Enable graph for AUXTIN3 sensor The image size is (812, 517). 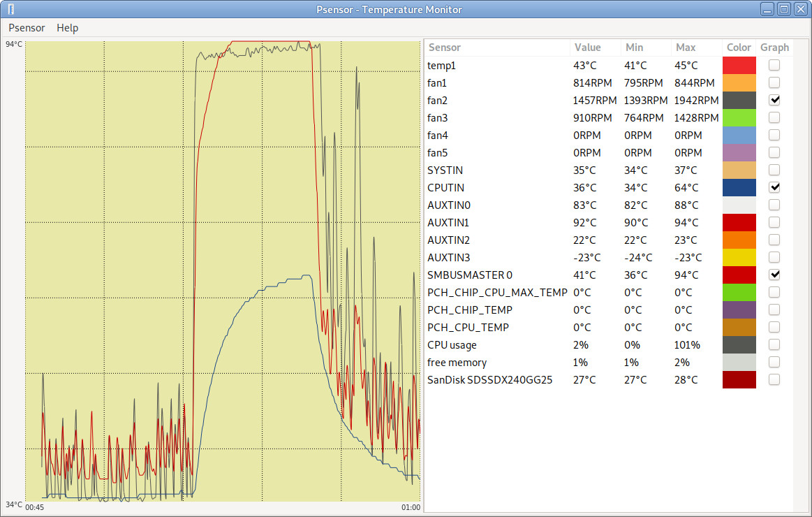(774, 258)
